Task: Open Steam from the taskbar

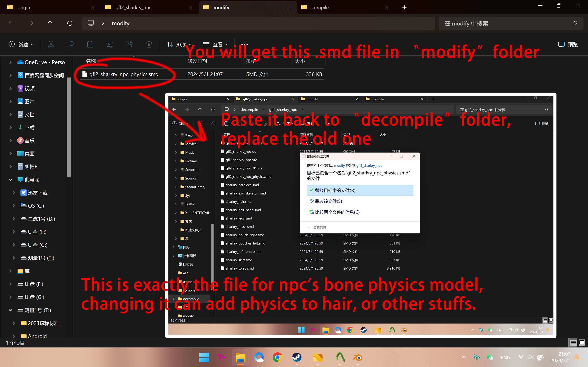Action: point(297,357)
